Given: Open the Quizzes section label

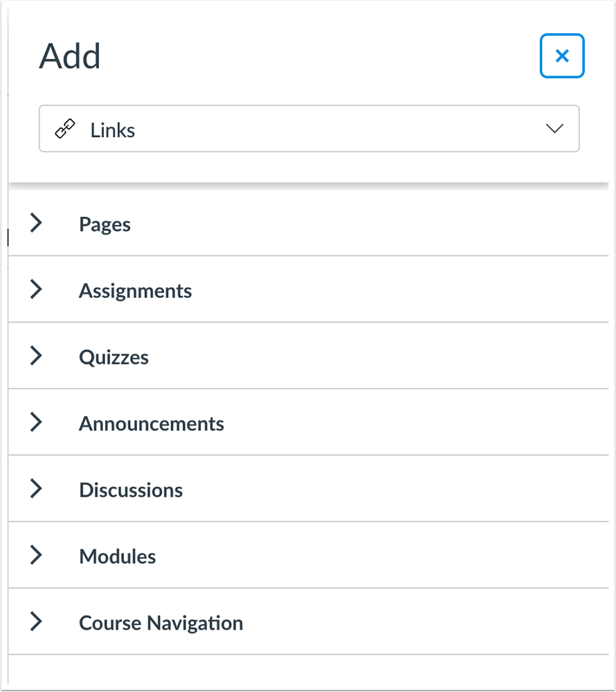Looking at the screenshot, I should pyautogui.click(x=114, y=357).
